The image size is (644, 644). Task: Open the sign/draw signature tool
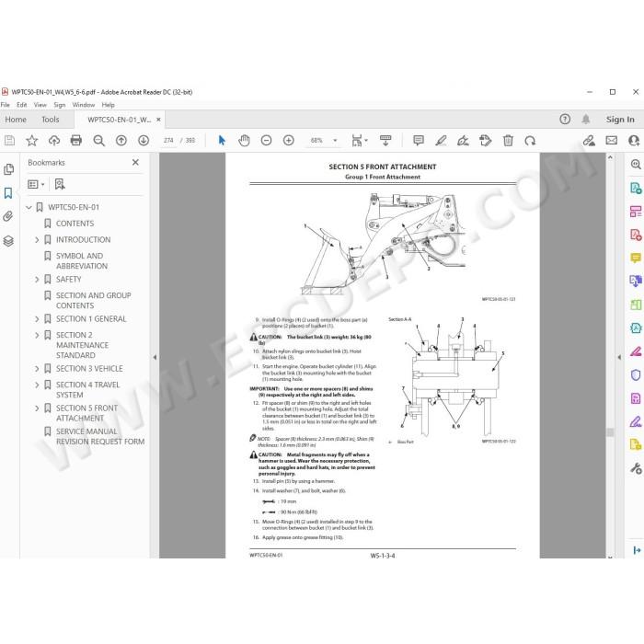[x=463, y=141]
